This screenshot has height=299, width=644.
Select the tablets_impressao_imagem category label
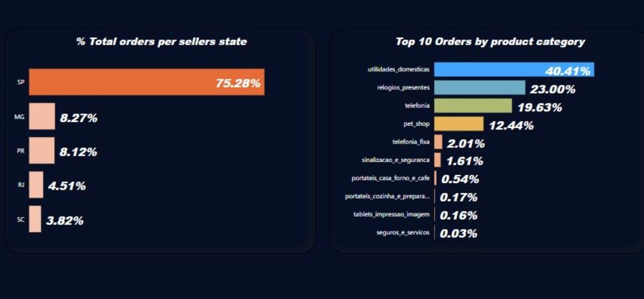click(391, 215)
